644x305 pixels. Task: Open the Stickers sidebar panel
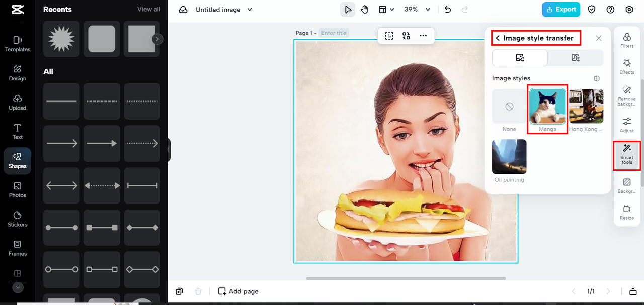click(18, 219)
